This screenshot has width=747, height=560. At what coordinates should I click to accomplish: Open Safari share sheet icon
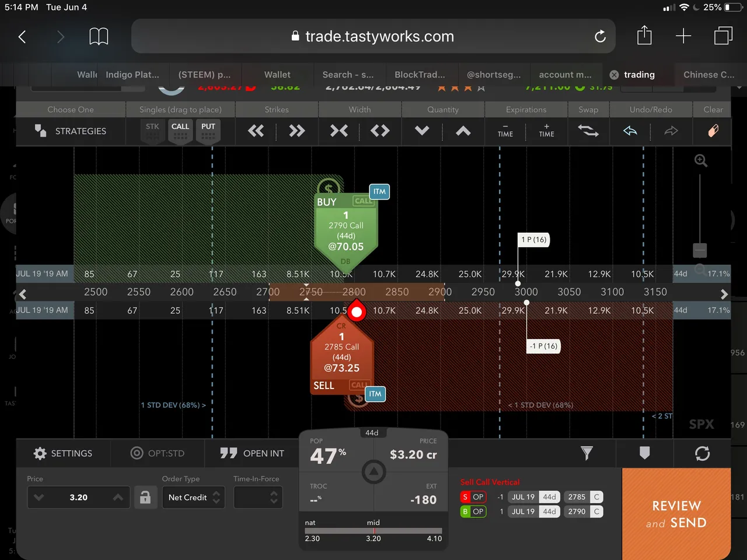coord(644,36)
